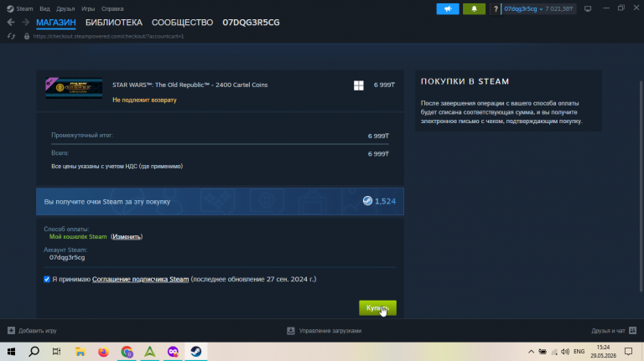Open the purple mask app on taskbar
This screenshot has height=361, width=644.
[173, 352]
